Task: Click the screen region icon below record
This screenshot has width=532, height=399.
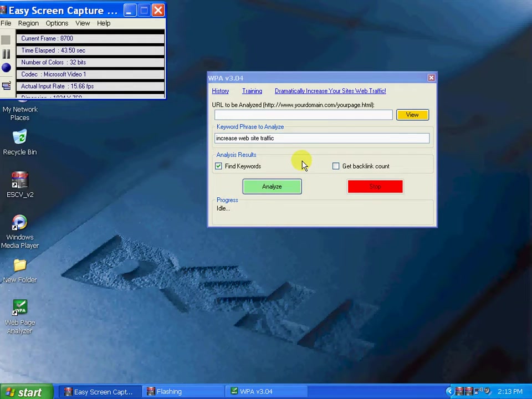Action: click(x=6, y=86)
